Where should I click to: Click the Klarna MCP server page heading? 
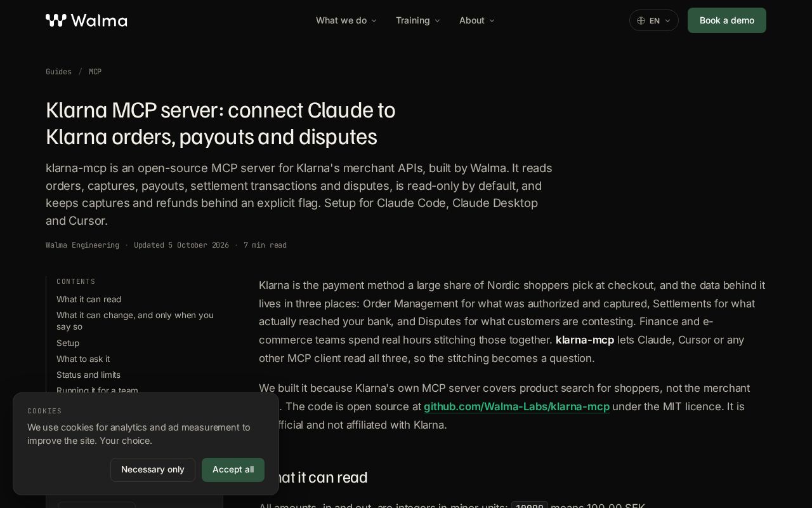[221, 123]
